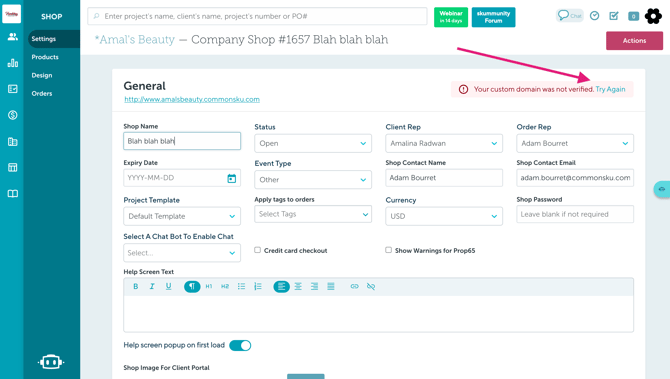The image size is (670, 379).
Task: Open the bar chart analytics sidebar icon
Action: click(12, 63)
